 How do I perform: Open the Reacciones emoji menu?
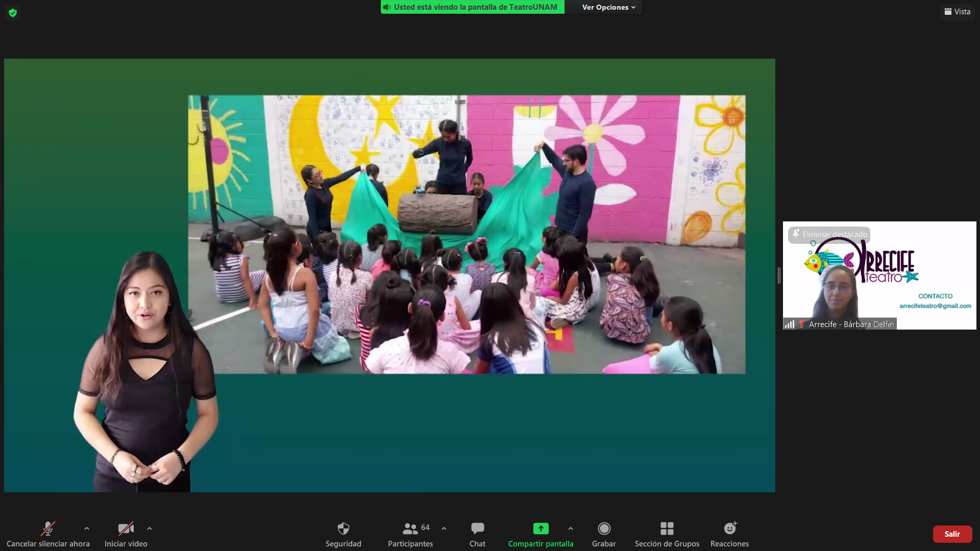pyautogui.click(x=729, y=534)
